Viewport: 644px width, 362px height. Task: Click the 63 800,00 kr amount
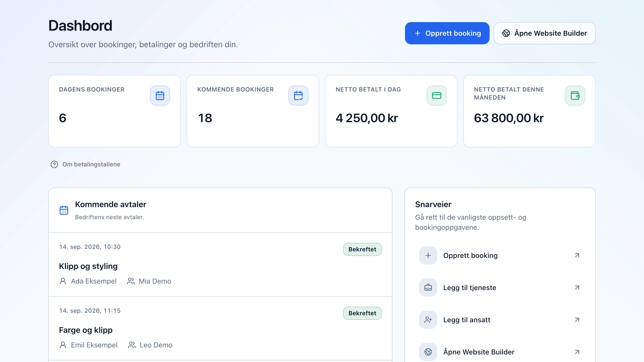pos(509,118)
